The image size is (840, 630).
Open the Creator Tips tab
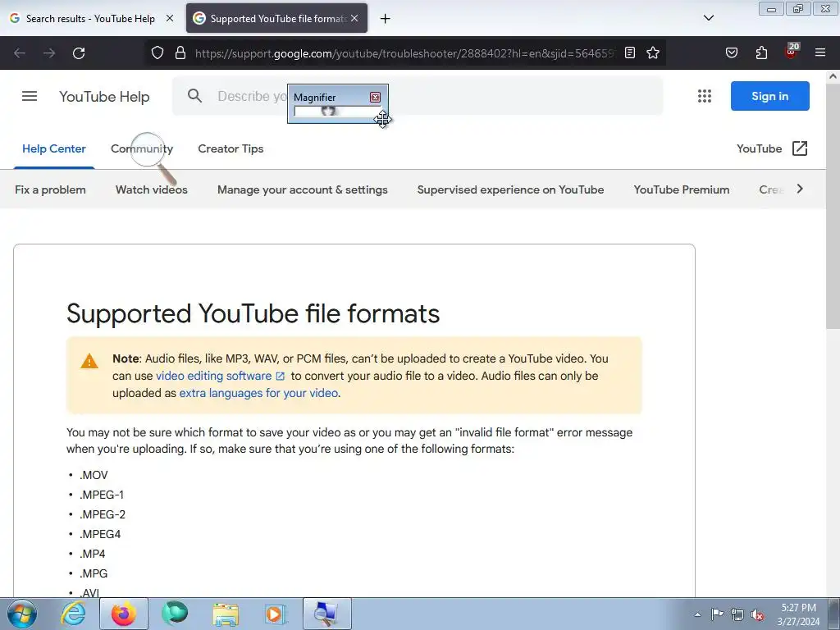coord(231,149)
